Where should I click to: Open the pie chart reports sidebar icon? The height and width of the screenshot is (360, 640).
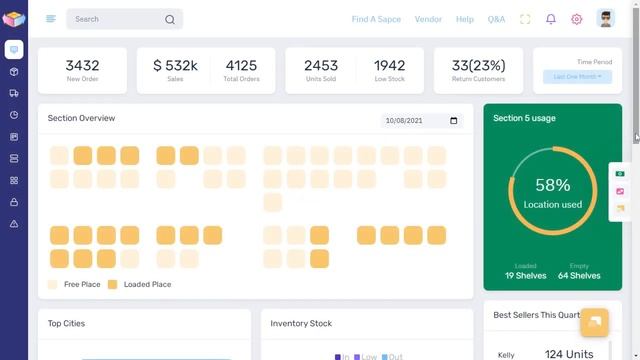[14, 115]
